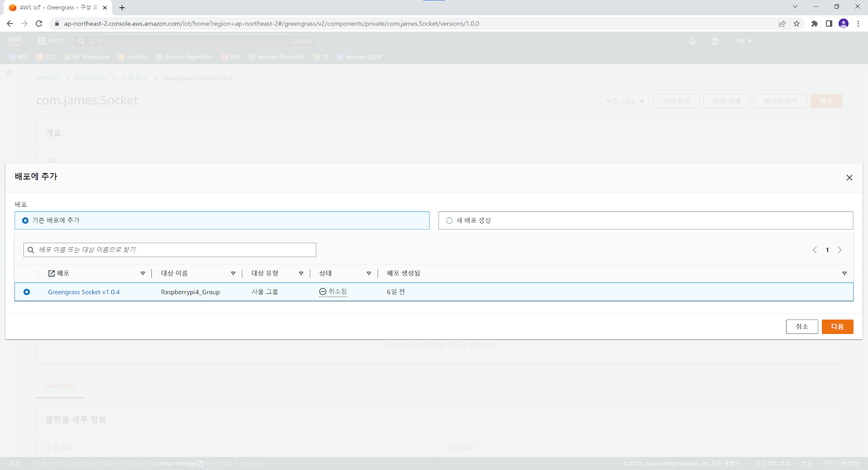This screenshot has width=868, height=470.
Task: Open IAM favorite shortcut
Action: click(231, 57)
